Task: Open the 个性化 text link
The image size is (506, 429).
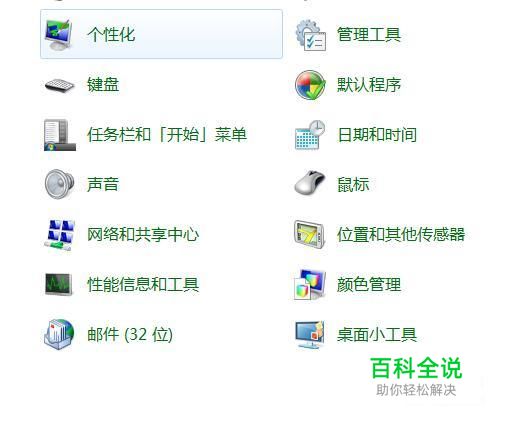Action: coord(111,34)
